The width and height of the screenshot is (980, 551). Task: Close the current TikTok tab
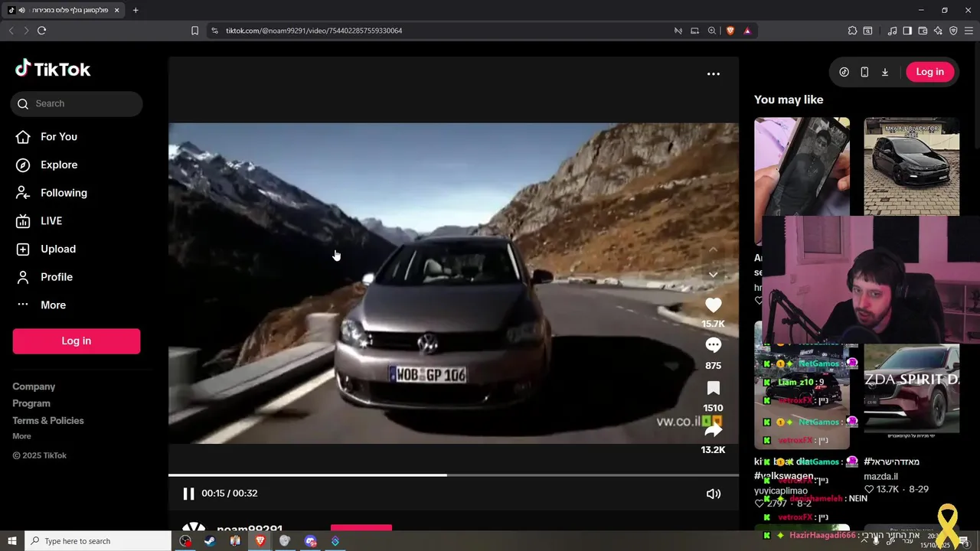pyautogui.click(x=117, y=10)
